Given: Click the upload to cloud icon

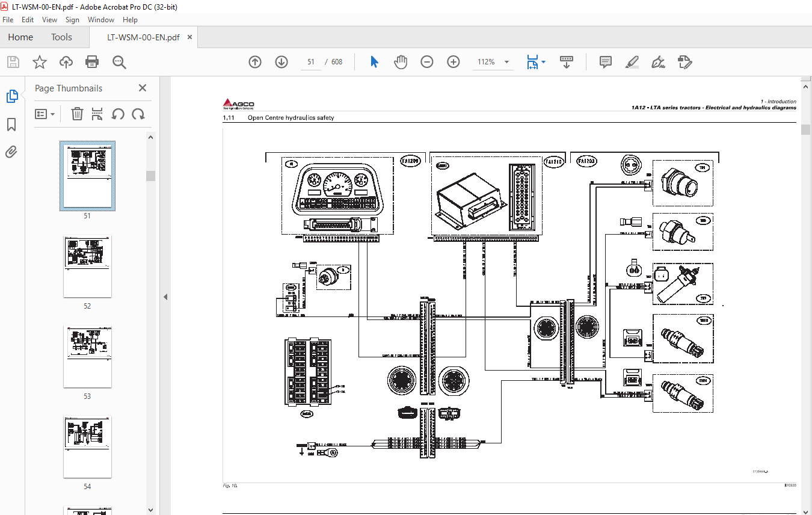Looking at the screenshot, I should coord(66,62).
